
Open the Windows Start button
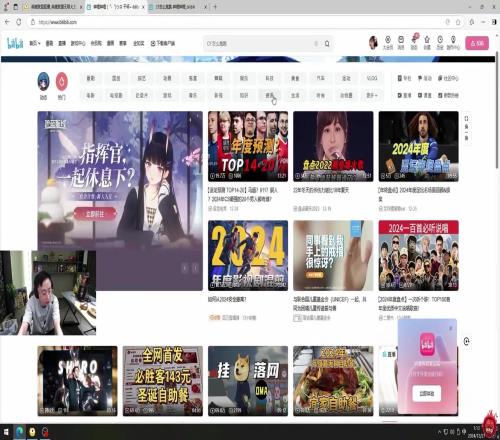pyautogui.click(x=6, y=432)
